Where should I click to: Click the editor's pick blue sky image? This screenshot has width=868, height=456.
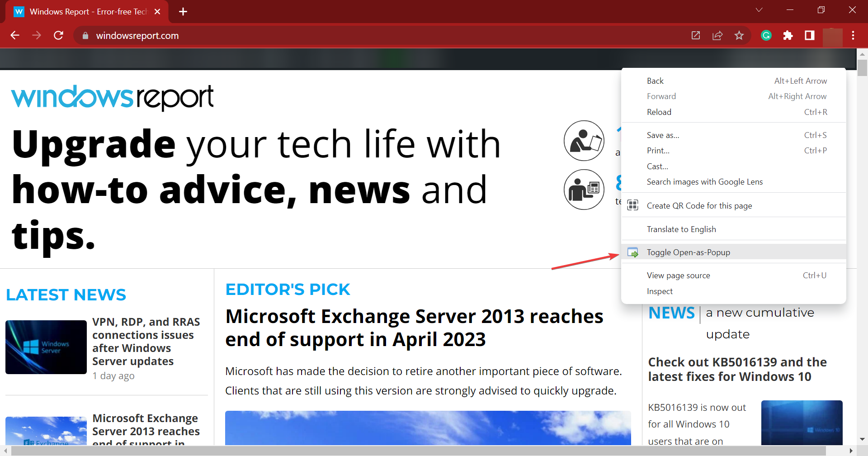[428, 428]
